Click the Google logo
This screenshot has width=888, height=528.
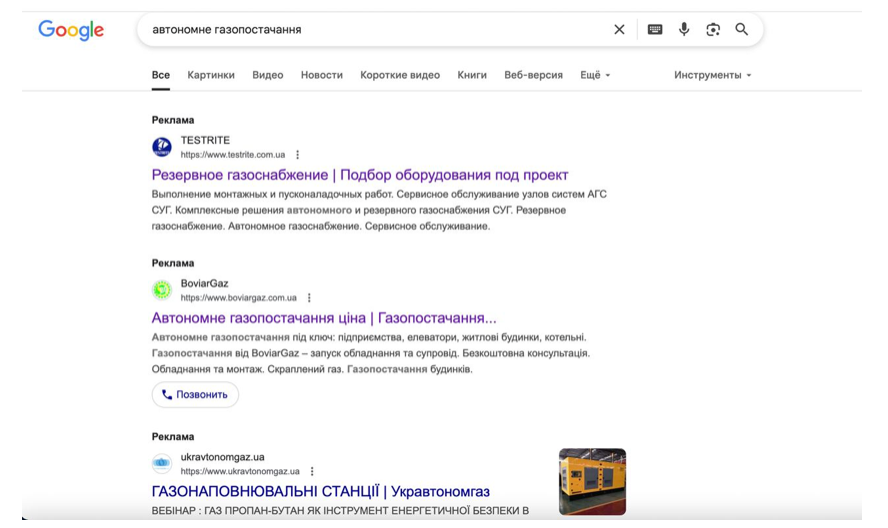point(71,30)
